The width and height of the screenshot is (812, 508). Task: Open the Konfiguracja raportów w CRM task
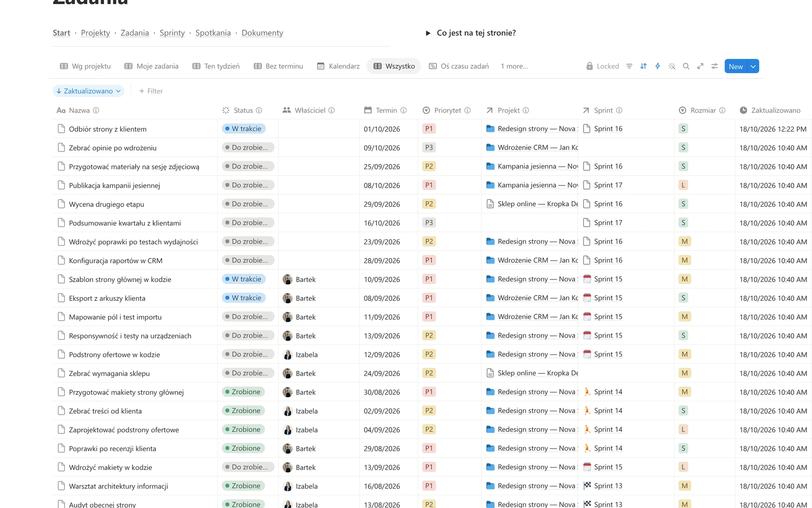pos(116,261)
